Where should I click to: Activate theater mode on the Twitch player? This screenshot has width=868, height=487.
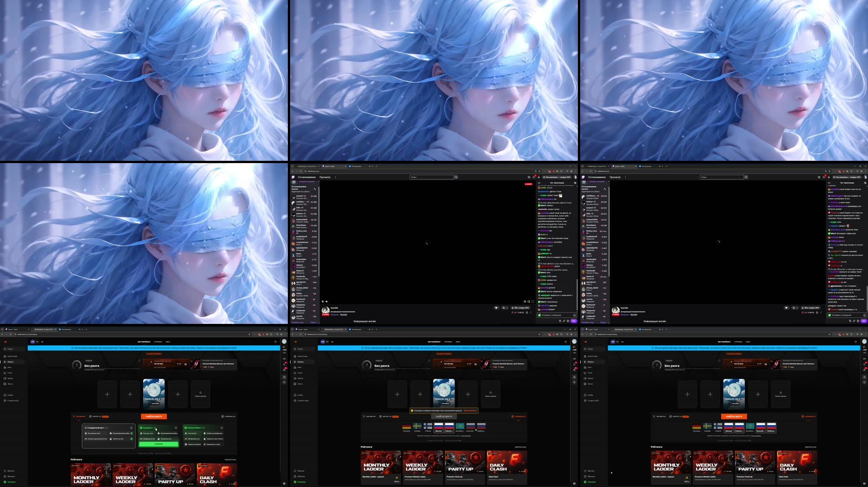(x=529, y=301)
